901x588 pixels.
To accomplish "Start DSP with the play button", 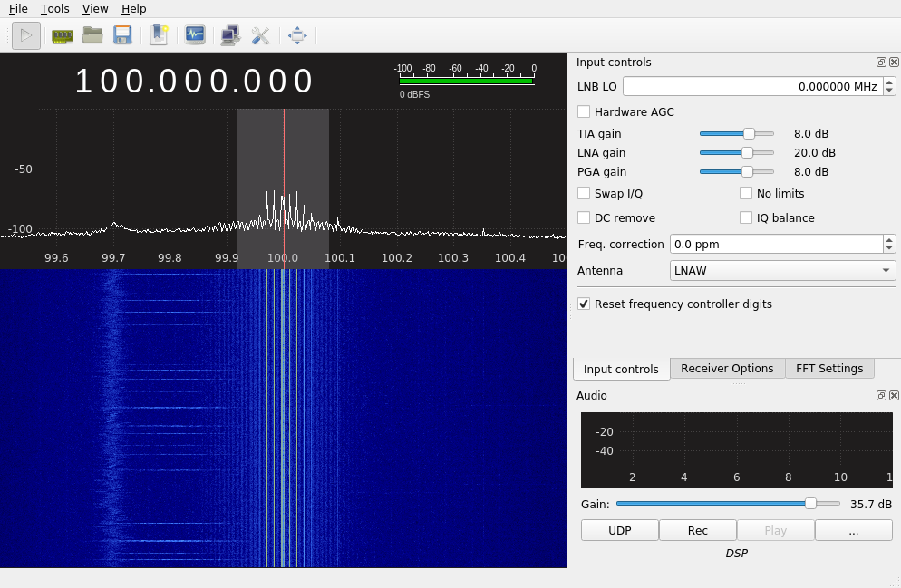I will pos(25,35).
